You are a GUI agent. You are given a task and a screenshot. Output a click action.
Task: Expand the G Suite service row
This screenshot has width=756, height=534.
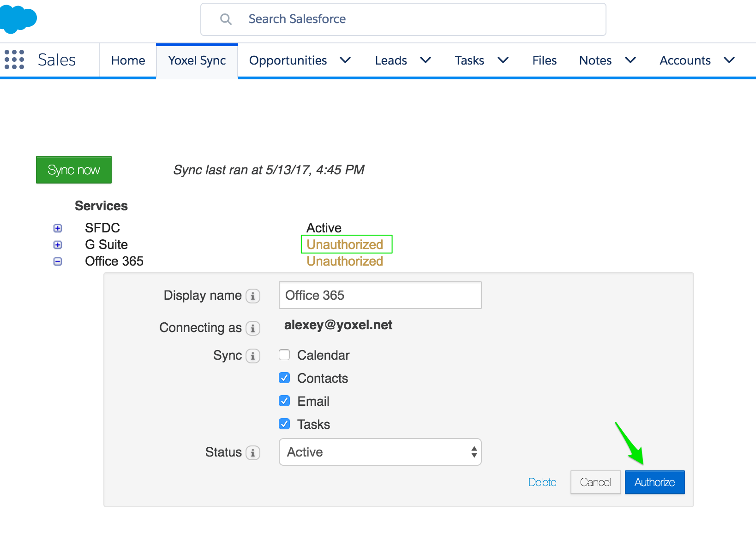(58, 245)
